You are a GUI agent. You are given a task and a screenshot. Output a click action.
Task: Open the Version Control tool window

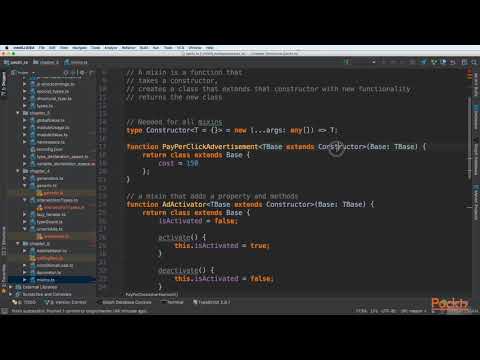66,302
